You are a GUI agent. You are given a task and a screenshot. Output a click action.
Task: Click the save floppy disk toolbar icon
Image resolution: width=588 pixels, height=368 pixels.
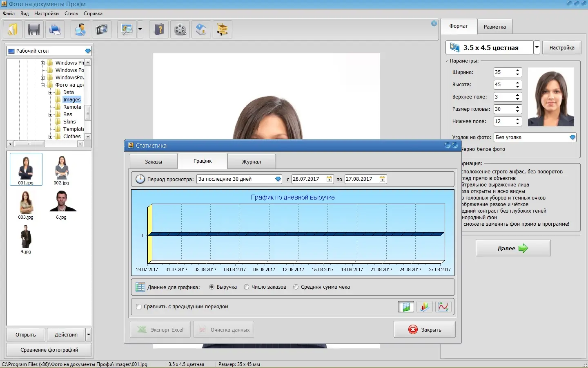[34, 29]
